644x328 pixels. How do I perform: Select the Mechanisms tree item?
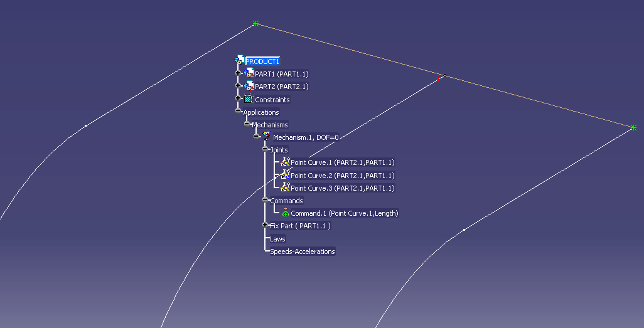(270, 125)
